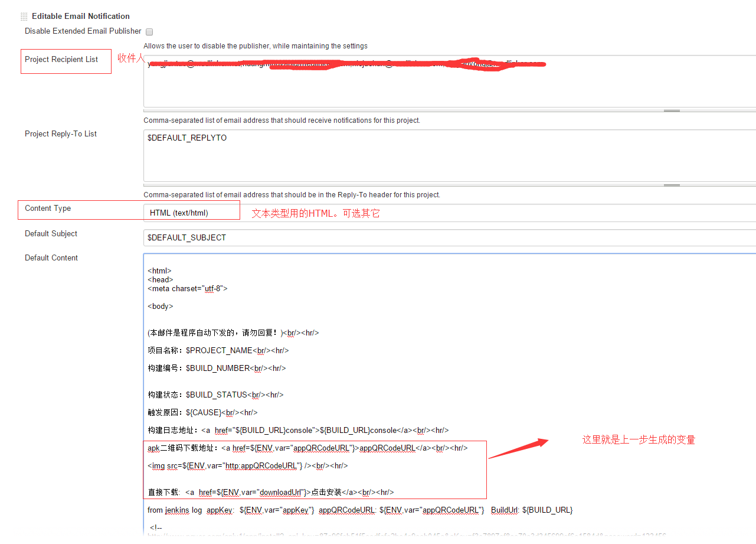Click into the Default Content textarea
The image size is (756, 544).
(x=450, y=394)
